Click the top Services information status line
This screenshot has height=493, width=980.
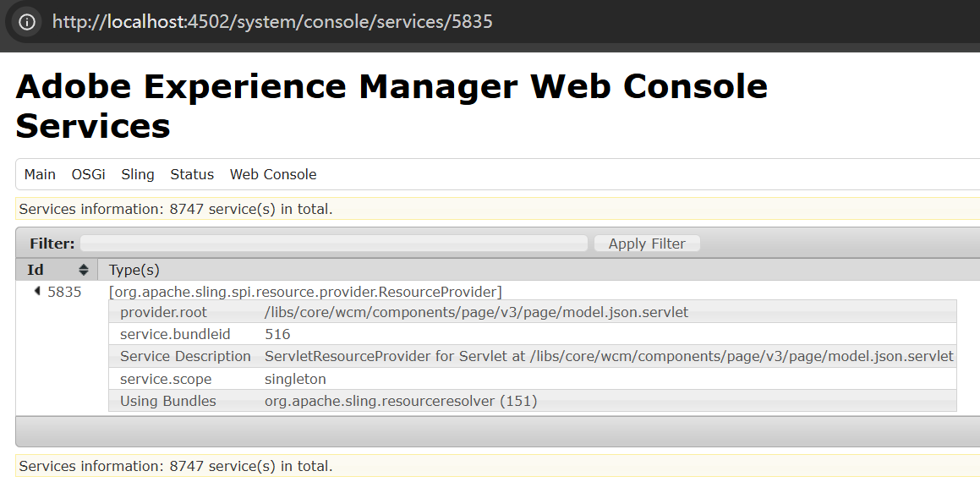click(176, 210)
